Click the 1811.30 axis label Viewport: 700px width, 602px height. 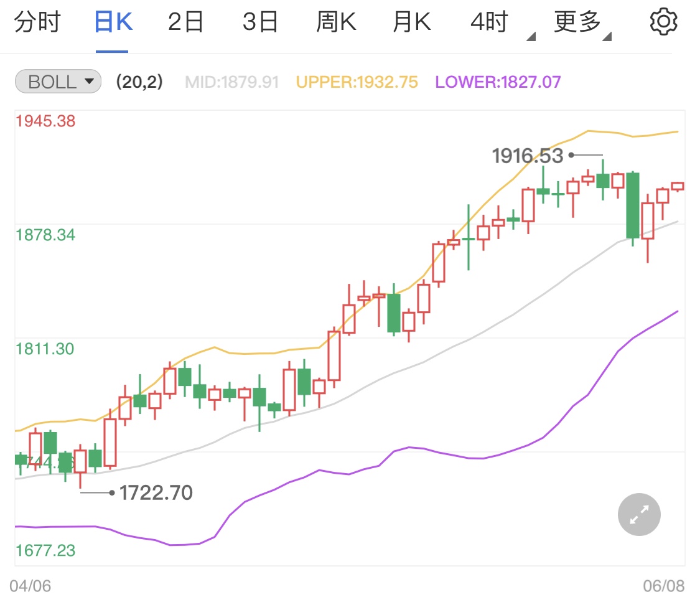coord(45,349)
